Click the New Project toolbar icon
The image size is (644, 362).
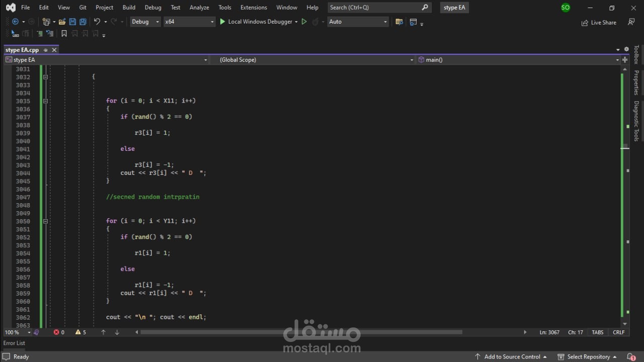pyautogui.click(x=46, y=22)
